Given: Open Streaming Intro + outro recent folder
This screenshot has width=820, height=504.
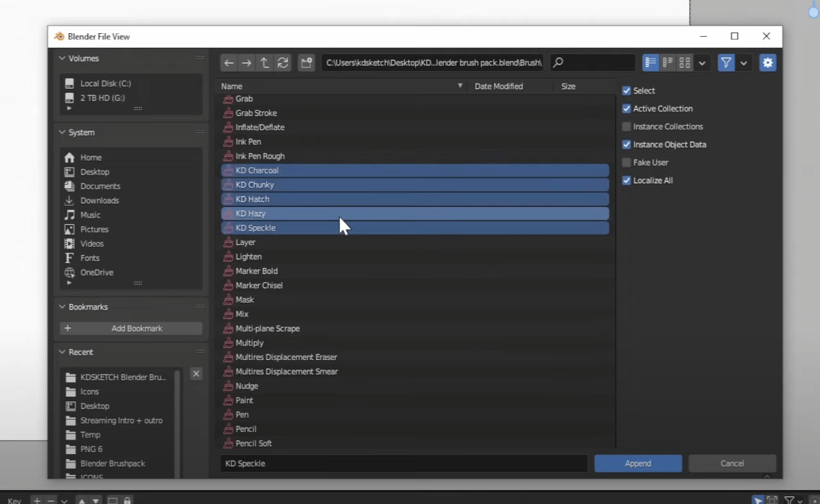Looking at the screenshot, I should point(121,420).
